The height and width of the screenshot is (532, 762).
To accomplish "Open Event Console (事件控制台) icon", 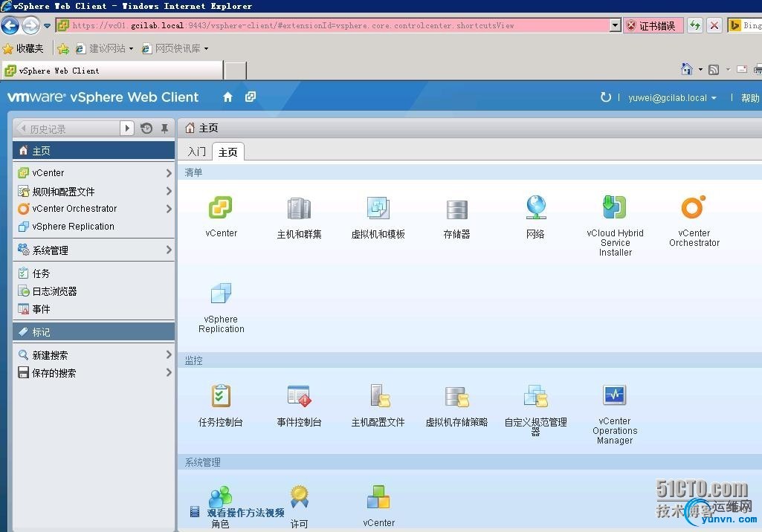I will pos(299,396).
